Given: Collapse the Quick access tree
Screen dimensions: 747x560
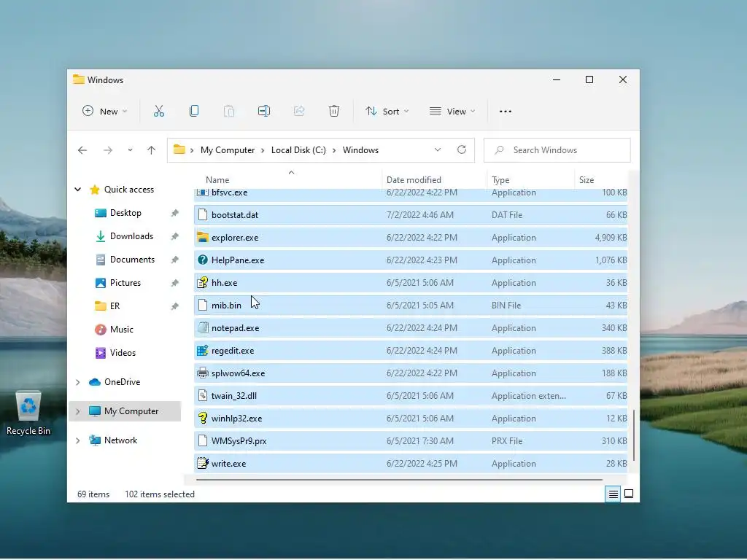Looking at the screenshot, I should coord(77,190).
